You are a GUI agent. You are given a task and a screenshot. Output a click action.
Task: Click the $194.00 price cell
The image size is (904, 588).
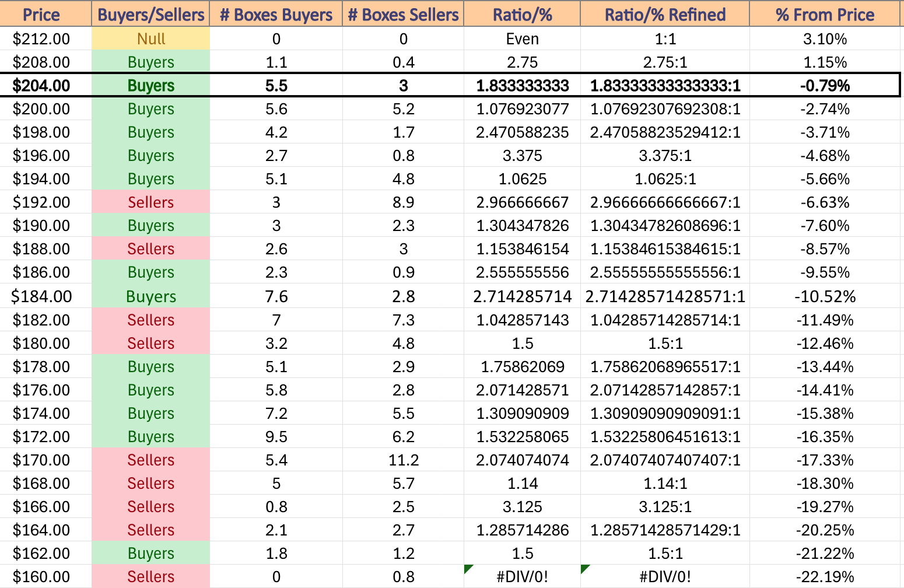(45, 178)
